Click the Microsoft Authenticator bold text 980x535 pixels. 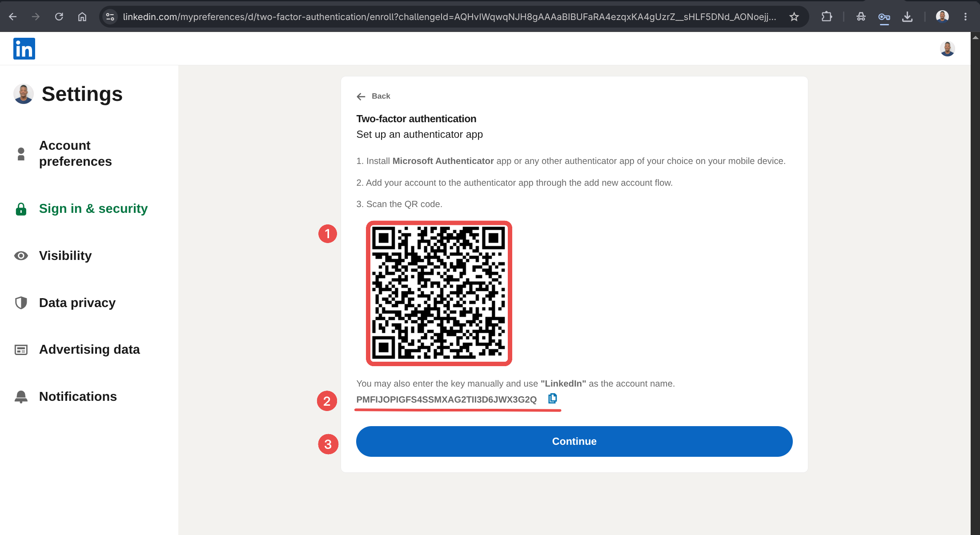tap(443, 161)
